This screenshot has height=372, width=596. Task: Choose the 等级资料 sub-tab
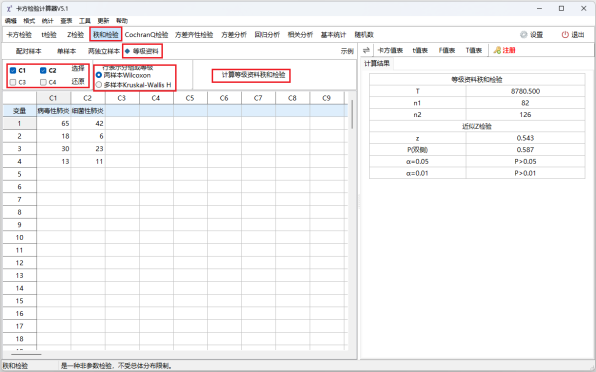point(143,51)
